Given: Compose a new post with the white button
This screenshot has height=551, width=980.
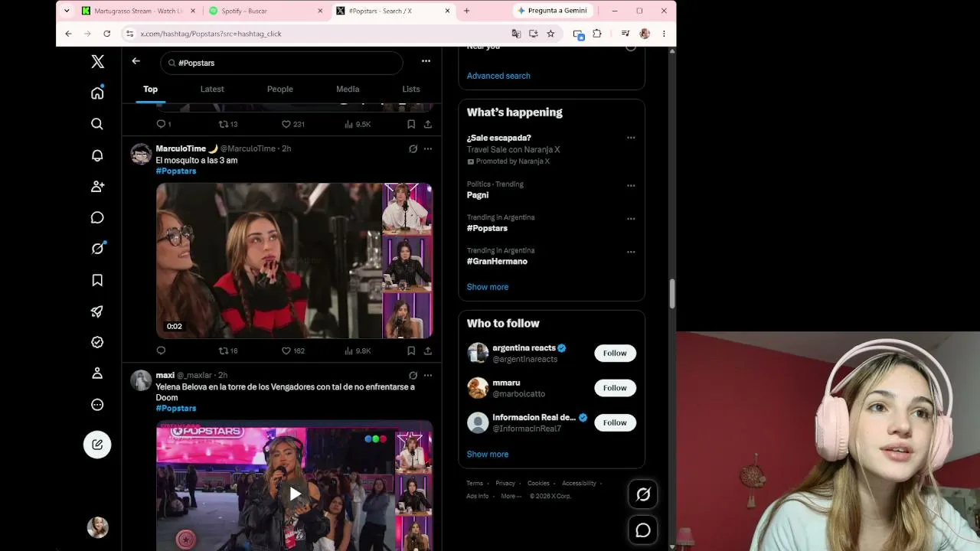Looking at the screenshot, I should pyautogui.click(x=97, y=445).
